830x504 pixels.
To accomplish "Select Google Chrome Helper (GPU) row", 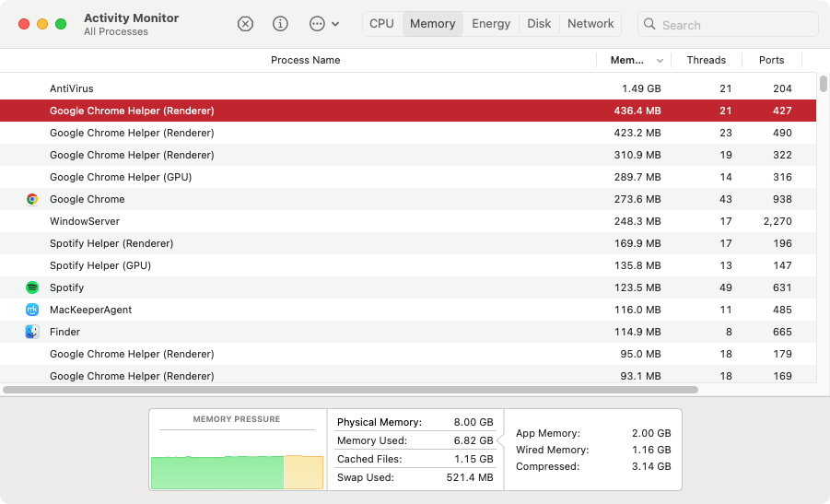I will tap(407, 177).
